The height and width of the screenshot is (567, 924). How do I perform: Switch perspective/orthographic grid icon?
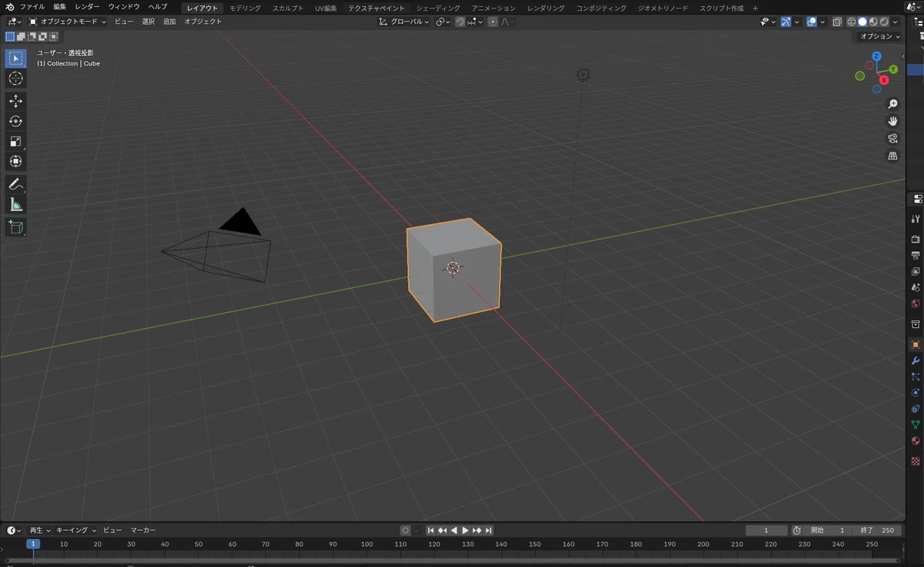point(892,156)
